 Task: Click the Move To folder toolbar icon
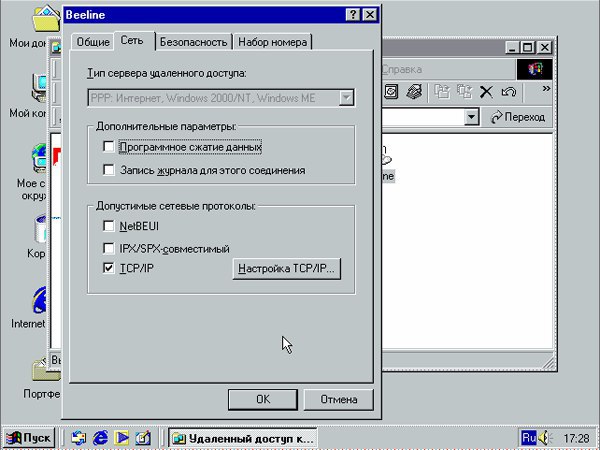click(442, 92)
